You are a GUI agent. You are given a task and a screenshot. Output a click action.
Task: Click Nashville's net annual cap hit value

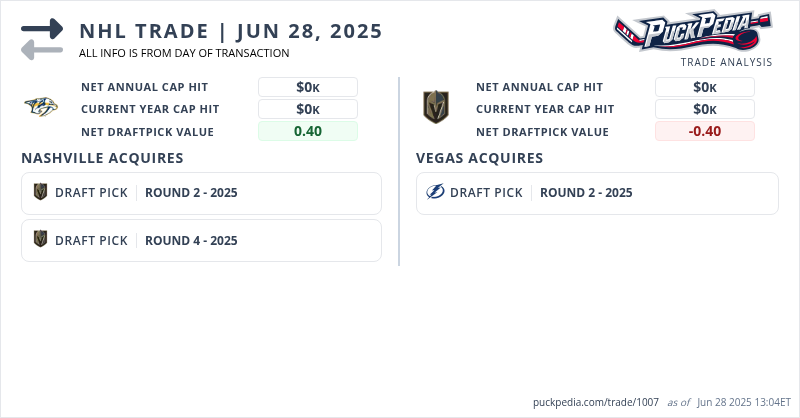click(x=307, y=87)
